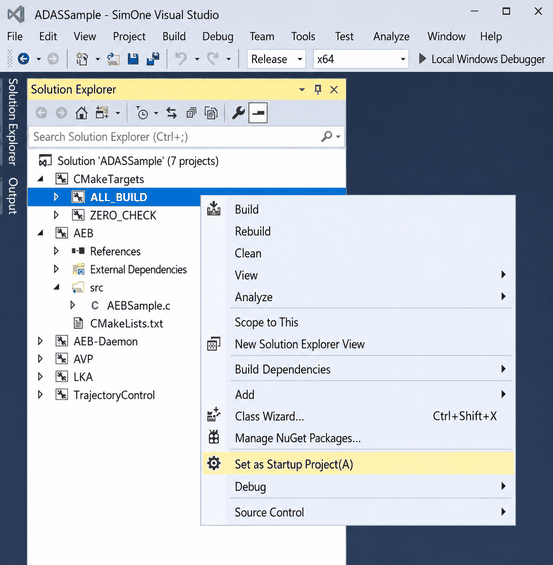Screen dimensions: 553x565
Task: Open Source Control submenu
Action: [358, 512]
